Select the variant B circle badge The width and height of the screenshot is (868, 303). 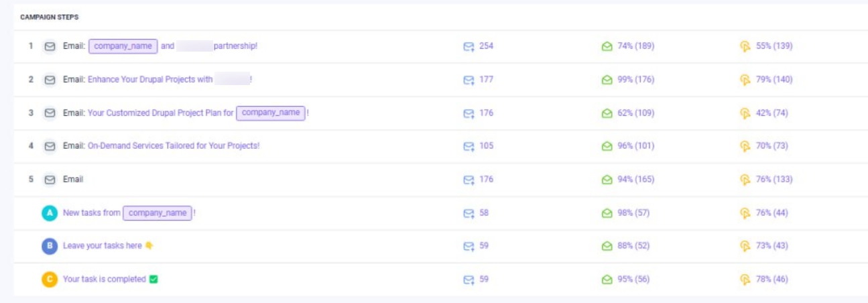50,246
